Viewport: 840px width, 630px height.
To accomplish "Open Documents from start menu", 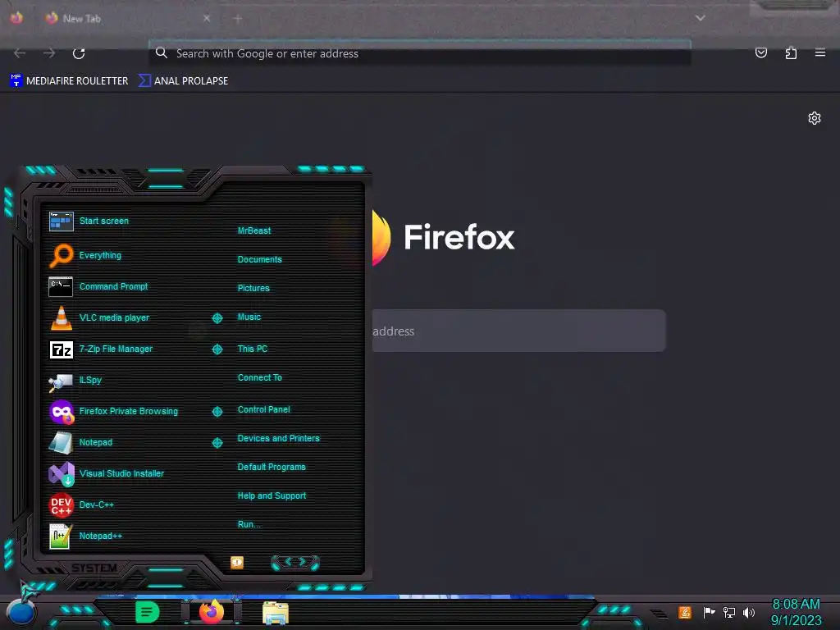I will [259, 259].
